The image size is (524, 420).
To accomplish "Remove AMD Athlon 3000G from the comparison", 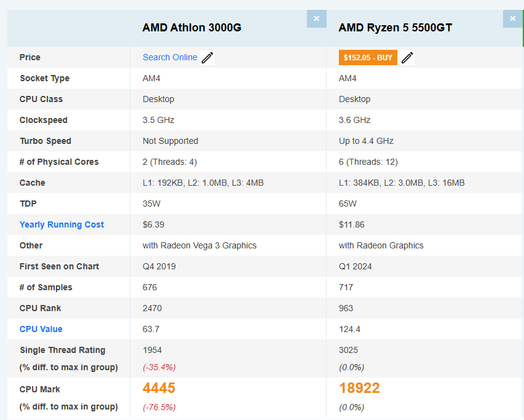I will pyautogui.click(x=316, y=18).
